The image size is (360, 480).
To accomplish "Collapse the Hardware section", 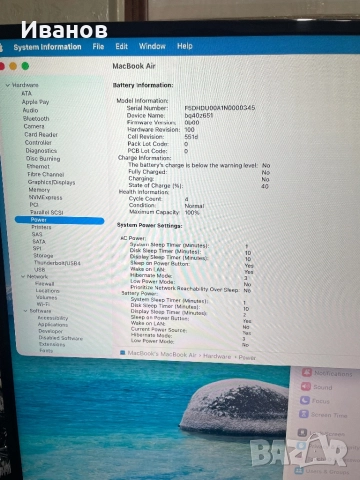I will (8, 85).
